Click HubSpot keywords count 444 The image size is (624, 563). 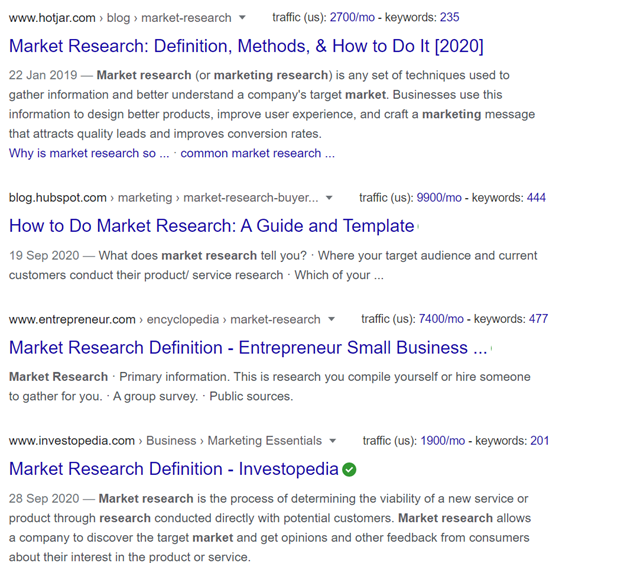point(536,198)
